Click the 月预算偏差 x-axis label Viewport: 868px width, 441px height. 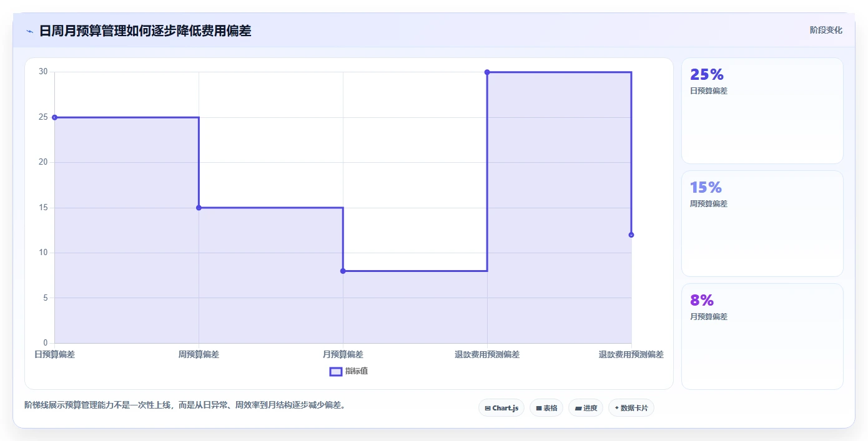pos(343,354)
